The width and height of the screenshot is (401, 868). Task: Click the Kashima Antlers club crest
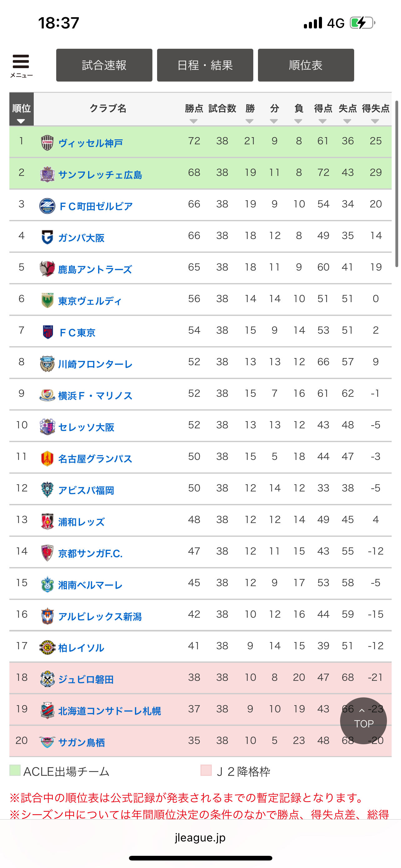pos(47,269)
